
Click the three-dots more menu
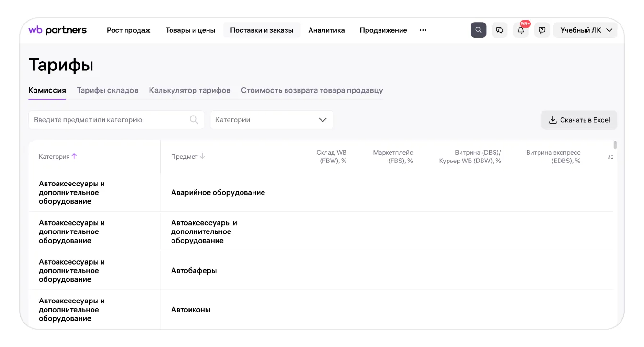click(x=423, y=30)
